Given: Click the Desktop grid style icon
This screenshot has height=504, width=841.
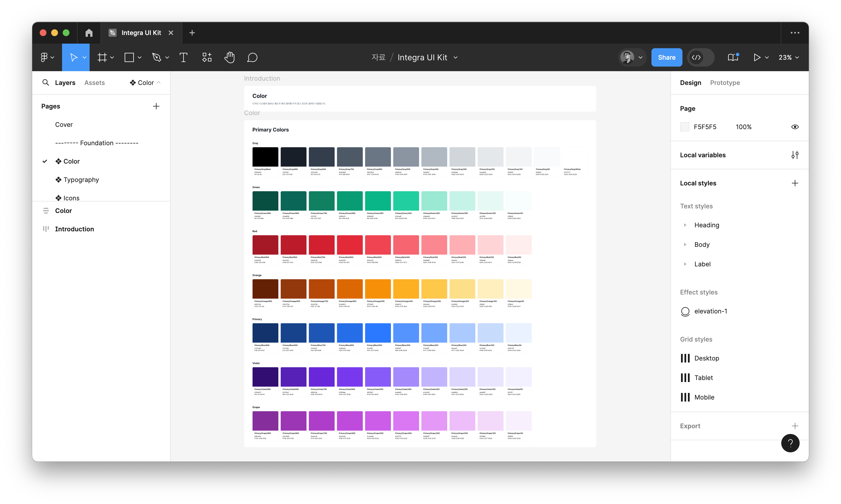Looking at the screenshot, I should (685, 358).
